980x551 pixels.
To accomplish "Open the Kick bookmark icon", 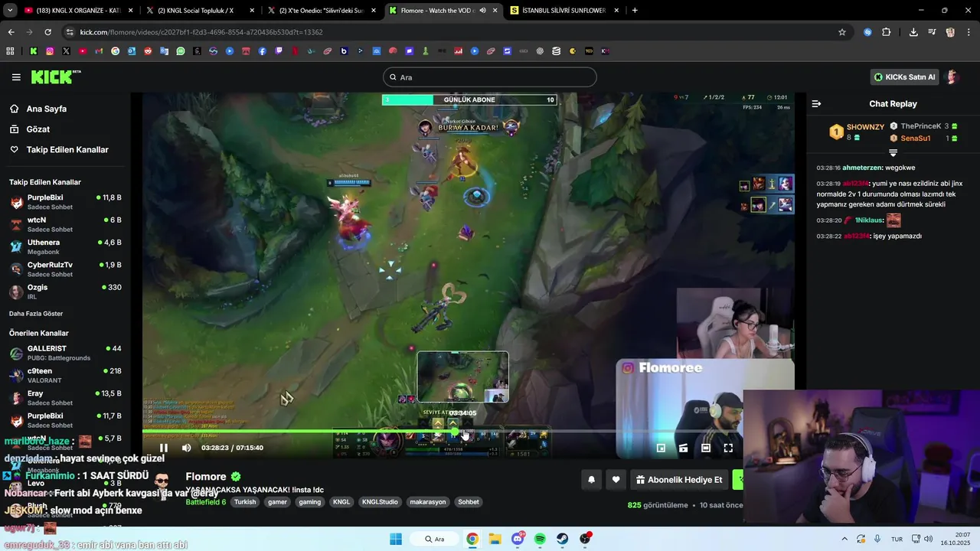I will coord(34,51).
